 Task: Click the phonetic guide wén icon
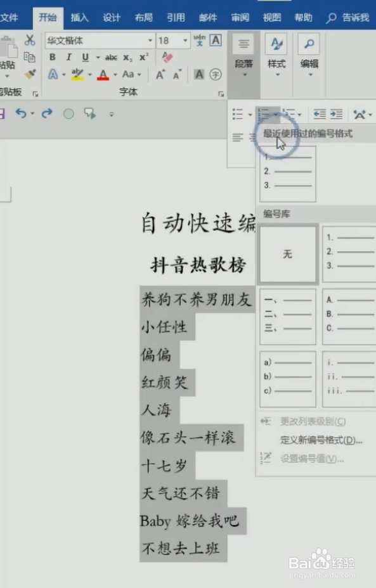(x=199, y=40)
